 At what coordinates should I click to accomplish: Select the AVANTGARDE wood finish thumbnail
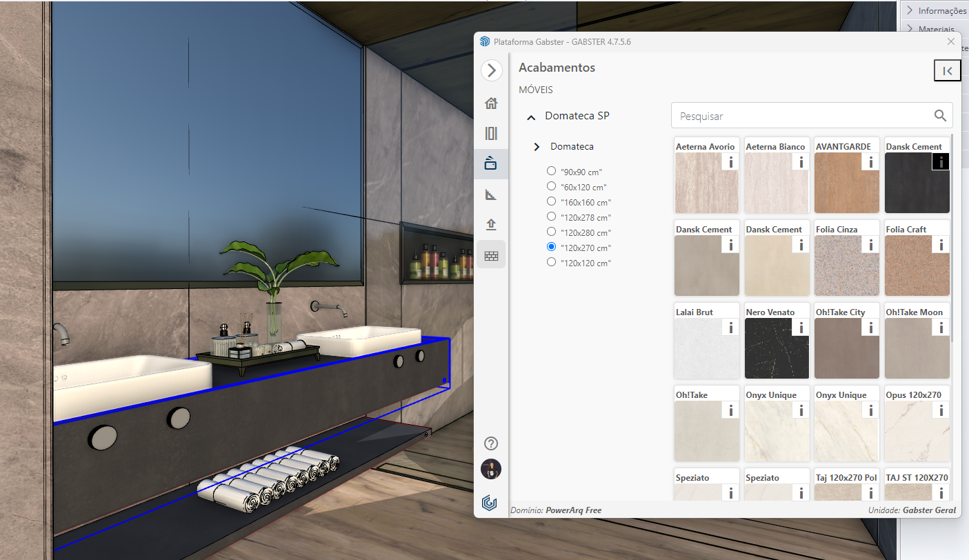[x=846, y=183]
